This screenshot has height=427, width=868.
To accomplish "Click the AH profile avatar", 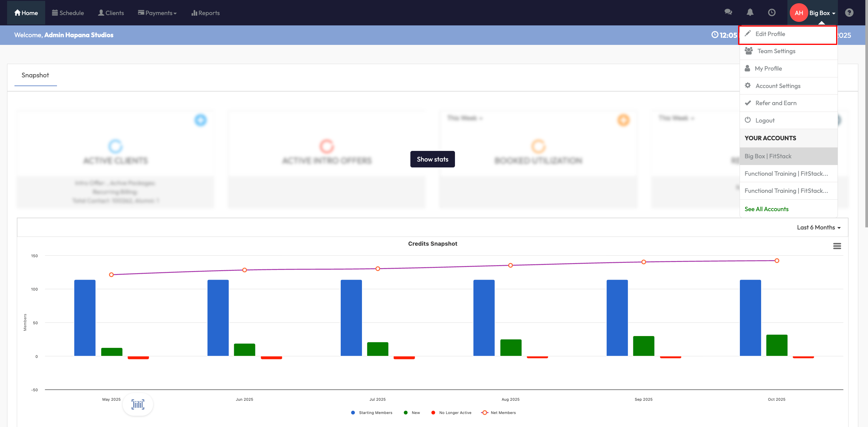I will tap(798, 13).
